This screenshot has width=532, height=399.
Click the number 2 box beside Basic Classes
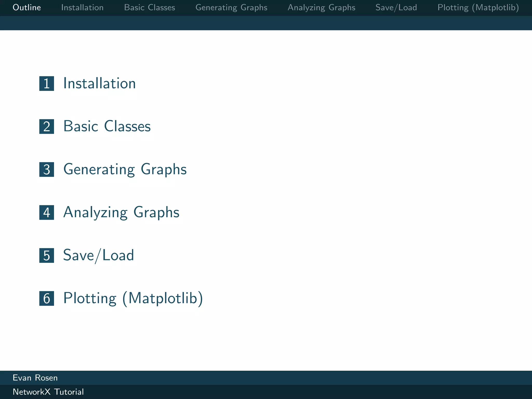(47, 127)
